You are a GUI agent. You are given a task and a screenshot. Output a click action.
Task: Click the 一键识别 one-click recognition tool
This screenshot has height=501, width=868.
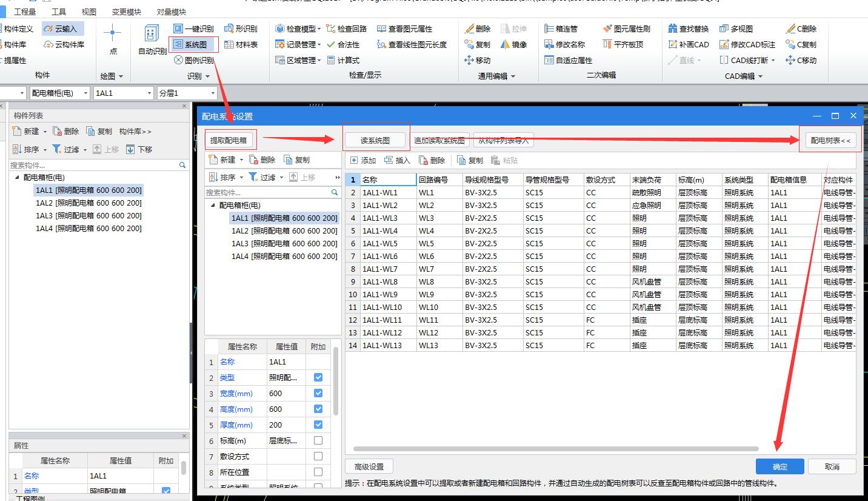coord(193,29)
